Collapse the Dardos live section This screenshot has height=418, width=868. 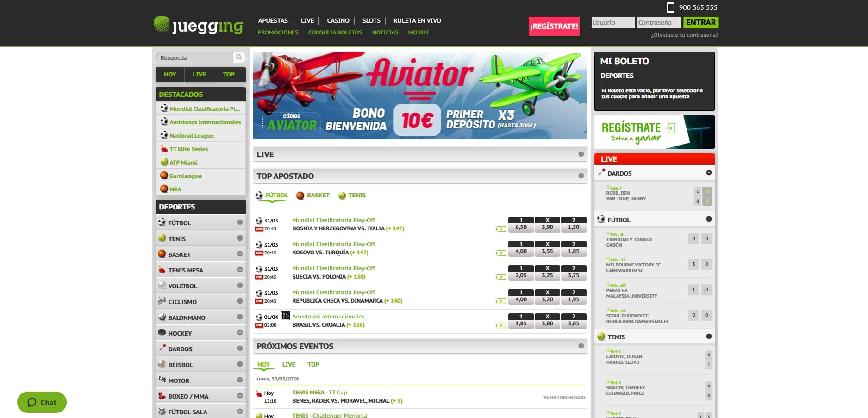[708, 173]
